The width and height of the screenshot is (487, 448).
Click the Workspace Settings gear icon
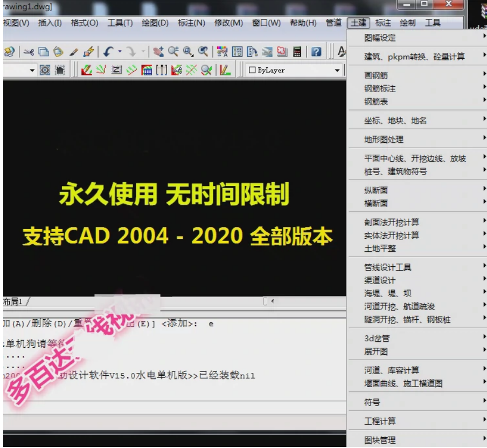[45, 70]
